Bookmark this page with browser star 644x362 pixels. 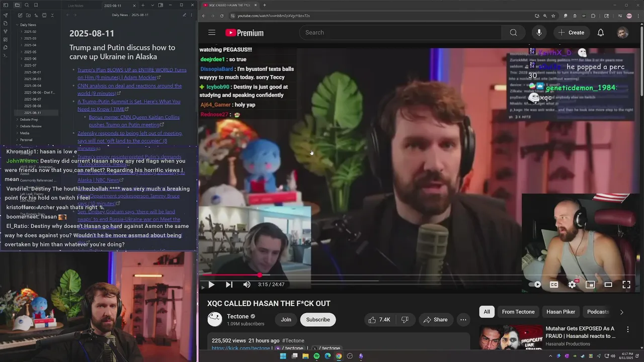554,16
